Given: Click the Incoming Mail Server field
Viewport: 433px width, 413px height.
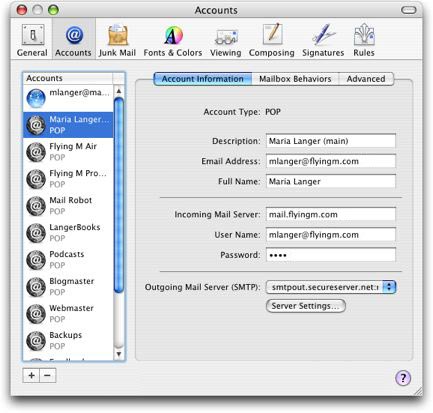Looking at the screenshot, I should pos(331,214).
